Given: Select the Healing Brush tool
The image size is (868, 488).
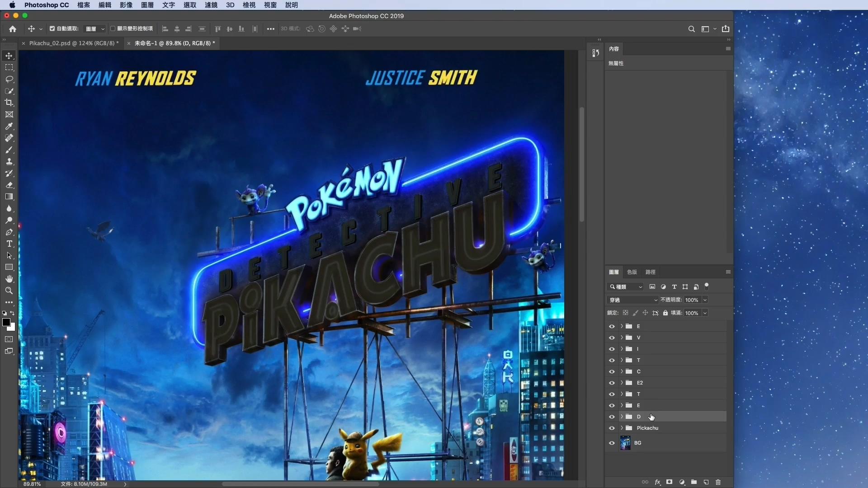Looking at the screenshot, I should [x=9, y=138].
